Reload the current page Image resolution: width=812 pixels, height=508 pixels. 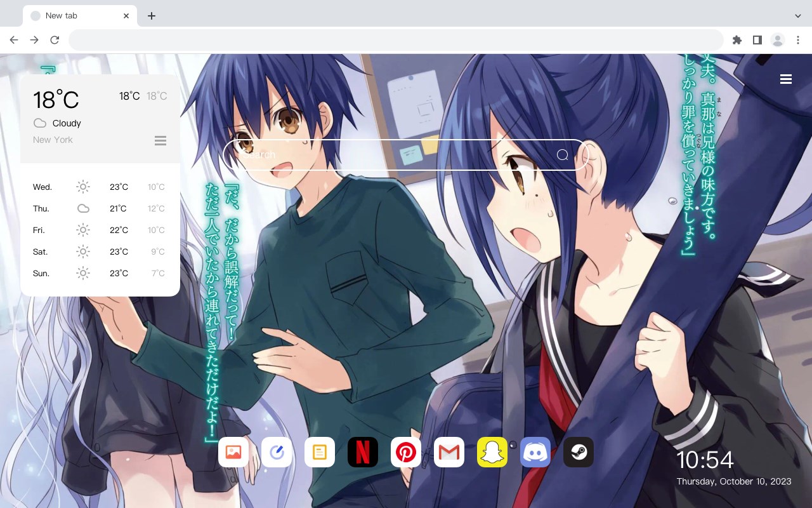tap(55, 40)
